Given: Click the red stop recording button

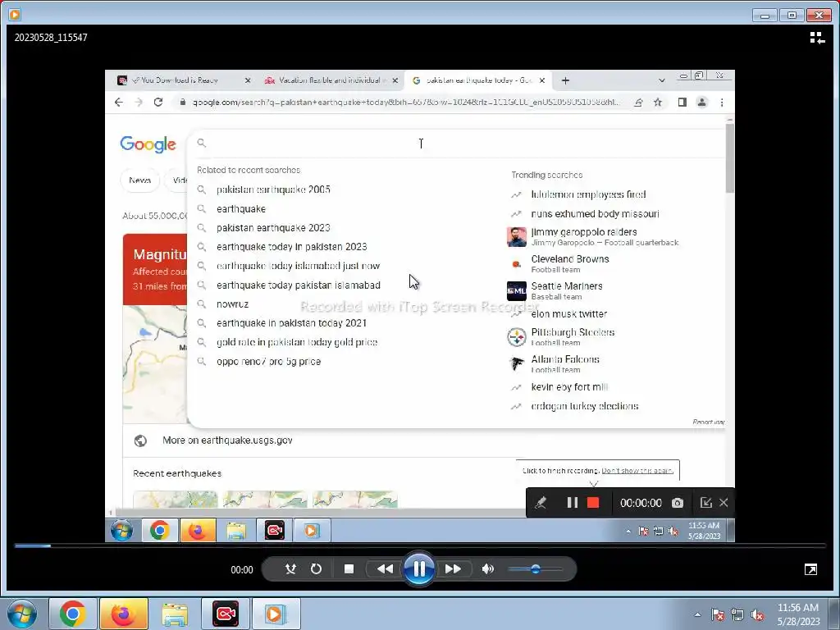Looking at the screenshot, I should click(x=592, y=503).
